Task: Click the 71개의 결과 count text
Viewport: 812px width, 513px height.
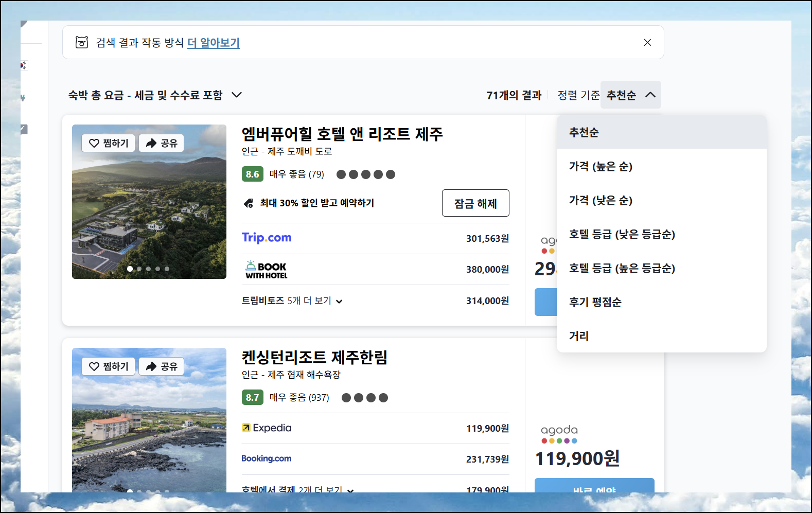Action: (x=514, y=95)
